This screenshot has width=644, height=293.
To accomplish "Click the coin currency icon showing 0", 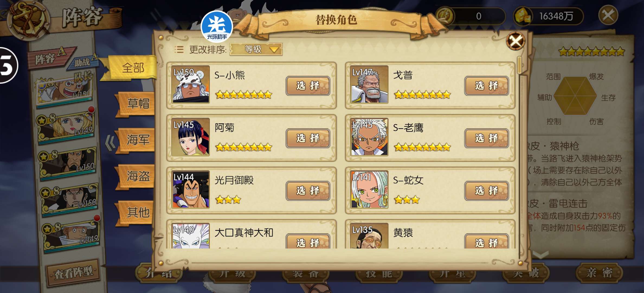I will pos(445,16).
